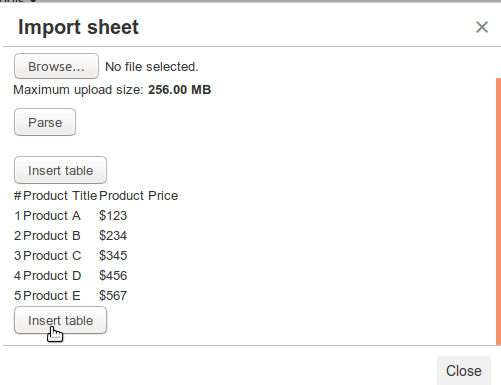Screen dimensions: 501x385
Task: Click the # column header
Action: (x=18, y=196)
